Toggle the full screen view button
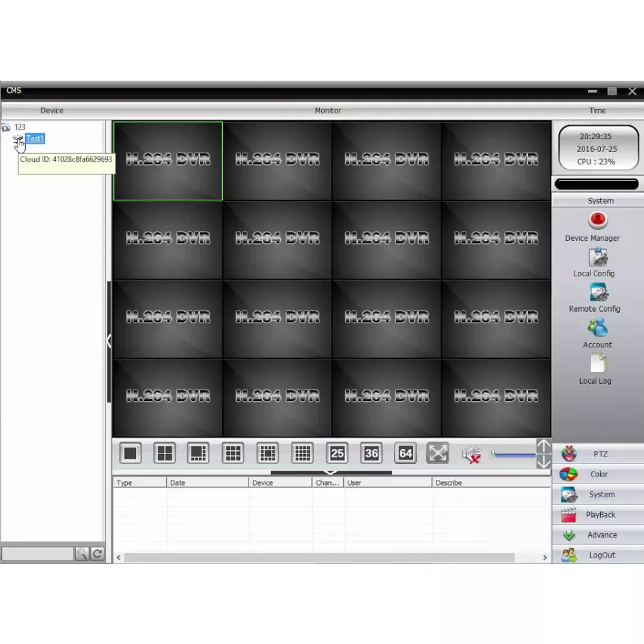644x644 pixels. point(437,453)
